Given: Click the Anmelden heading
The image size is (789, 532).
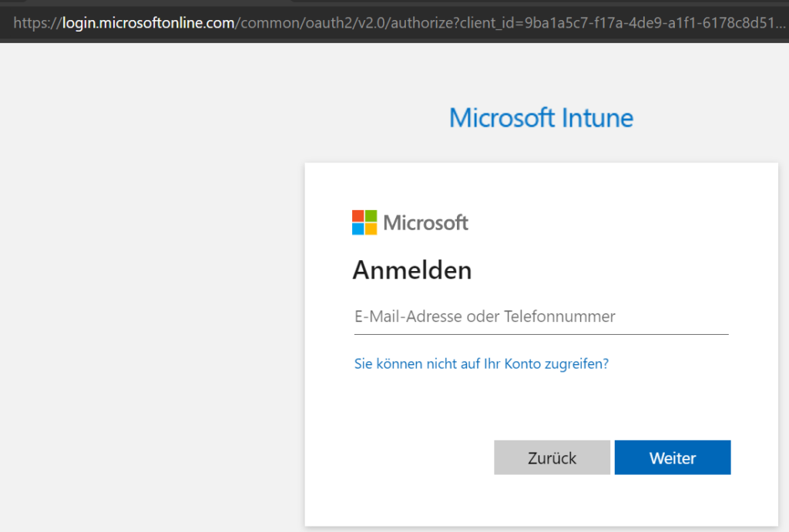Looking at the screenshot, I should point(412,270).
